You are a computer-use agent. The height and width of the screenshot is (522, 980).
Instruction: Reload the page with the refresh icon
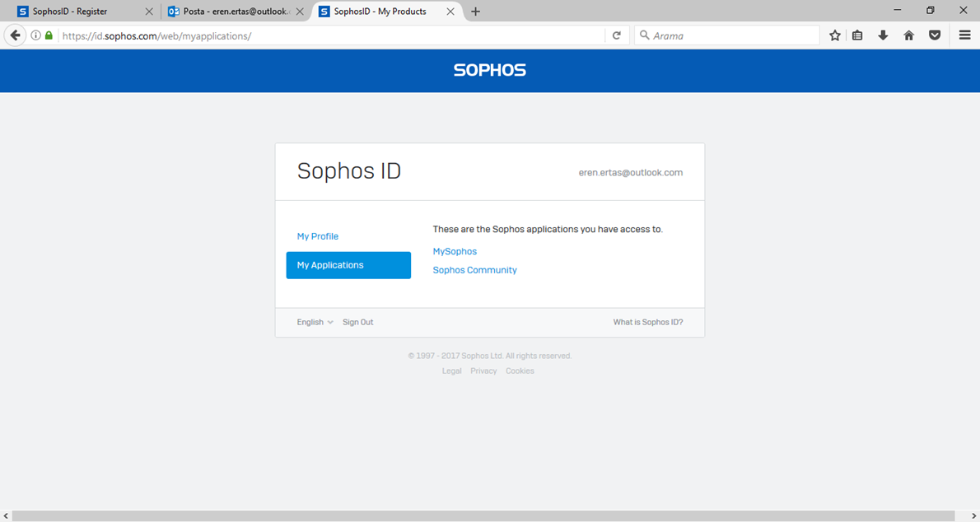[616, 35]
